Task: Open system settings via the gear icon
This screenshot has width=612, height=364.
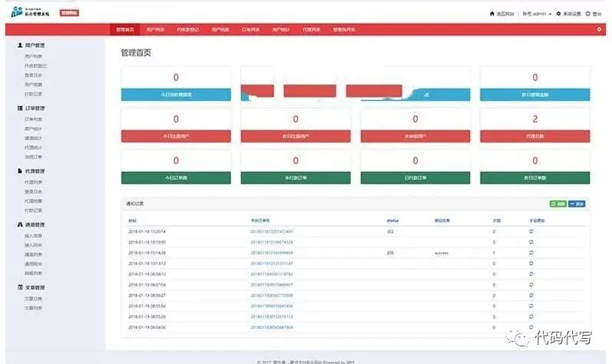Action: pos(558,14)
